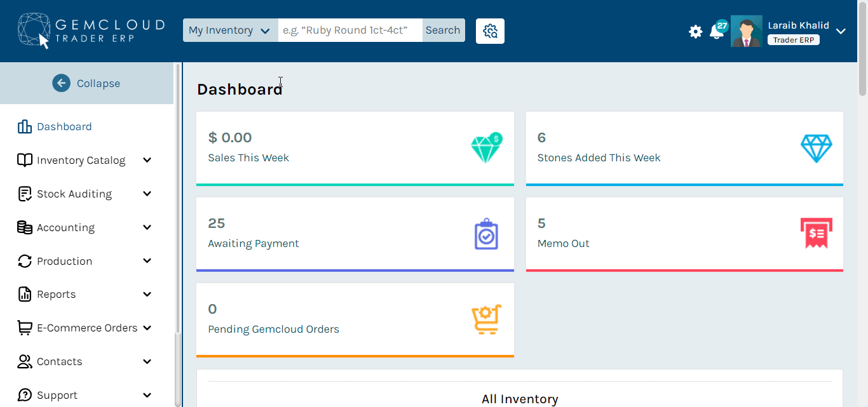
Task: Collapse the sidebar with Collapse button
Action: [x=86, y=83]
